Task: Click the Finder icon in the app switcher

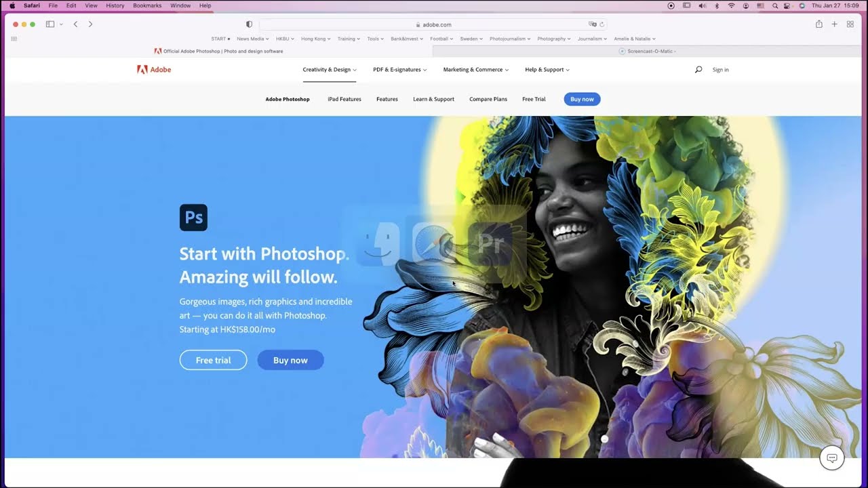Action: (378, 243)
